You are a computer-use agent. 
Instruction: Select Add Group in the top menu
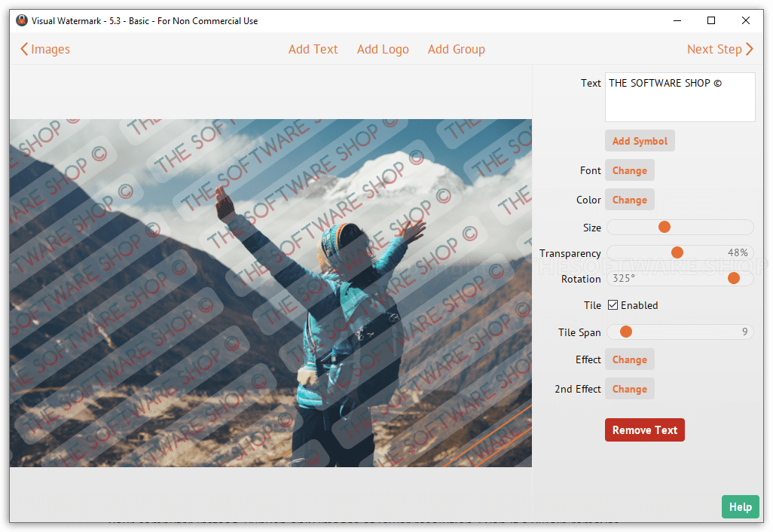(x=456, y=50)
